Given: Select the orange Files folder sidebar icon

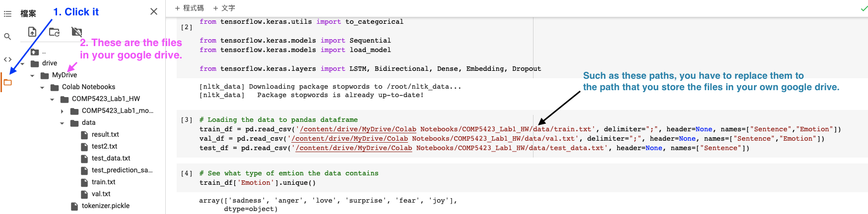Looking at the screenshot, I should pyautogui.click(x=7, y=82).
